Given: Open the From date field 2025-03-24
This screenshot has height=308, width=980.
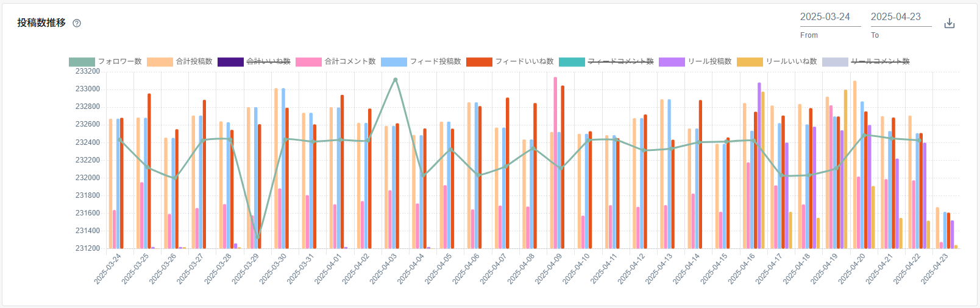Looking at the screenshot, I should (830, 17).
